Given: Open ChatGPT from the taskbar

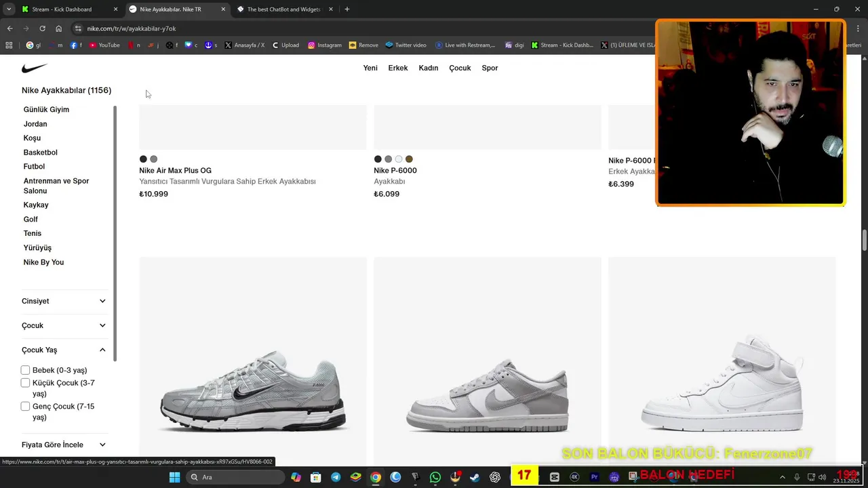Looking at the screenshot, I should 495,477.
